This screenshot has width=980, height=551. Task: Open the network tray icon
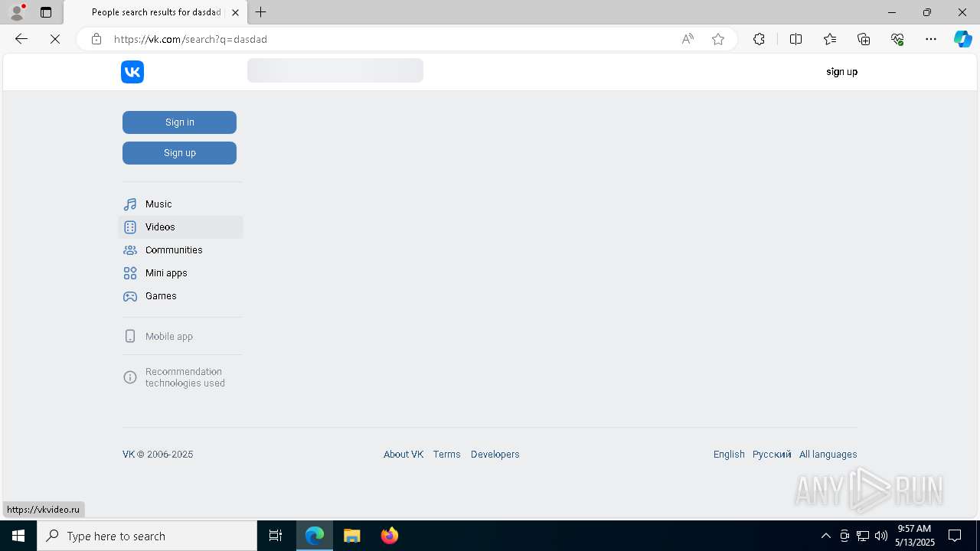[863, 536]
